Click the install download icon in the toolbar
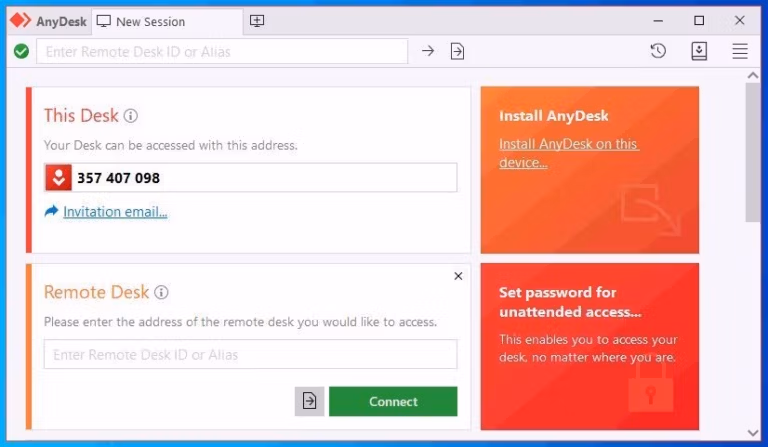The image size is (768, 447). (x=699, y=51)
